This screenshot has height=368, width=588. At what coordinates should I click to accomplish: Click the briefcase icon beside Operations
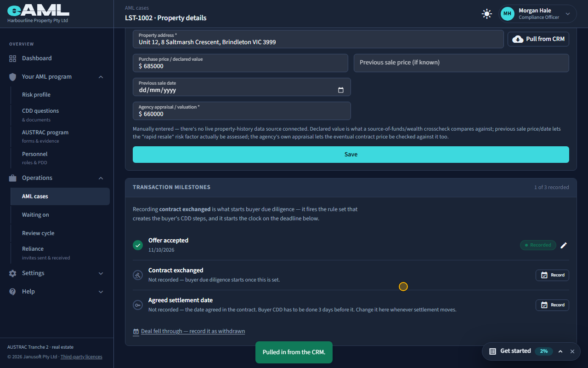[13, 178]
